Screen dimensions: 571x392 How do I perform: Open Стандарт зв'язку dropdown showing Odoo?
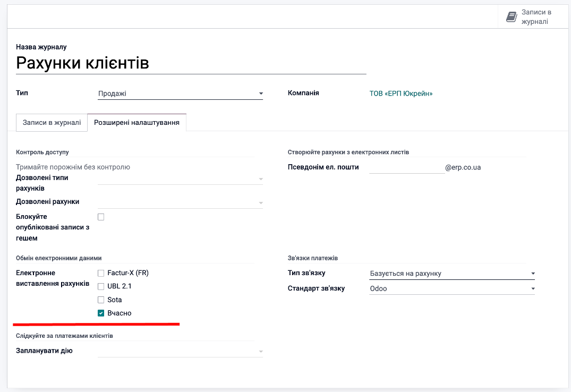pos(451,288)
